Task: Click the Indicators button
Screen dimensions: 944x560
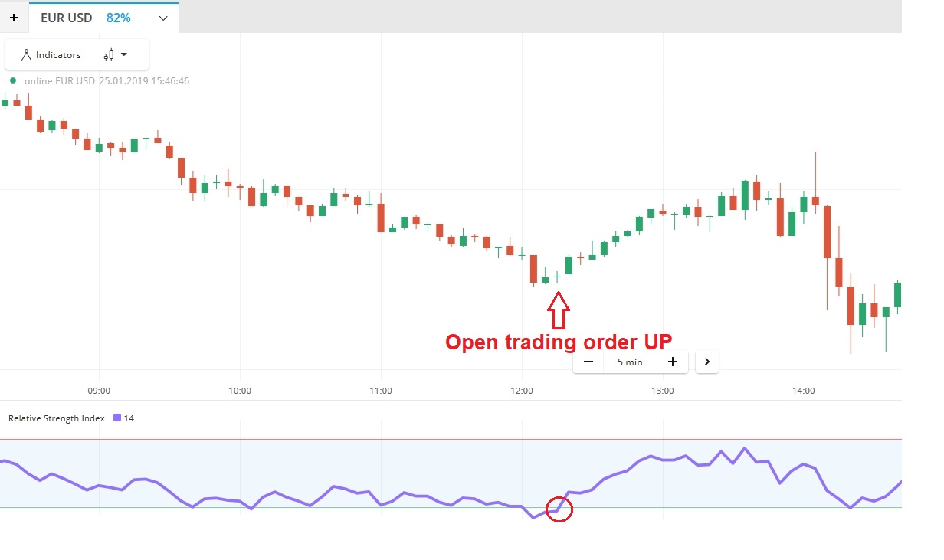Action: coord(58,54)
